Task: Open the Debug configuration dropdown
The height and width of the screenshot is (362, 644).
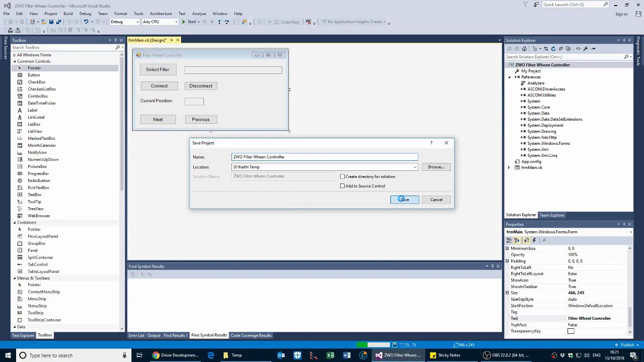Action: click(x=137, y=22)
